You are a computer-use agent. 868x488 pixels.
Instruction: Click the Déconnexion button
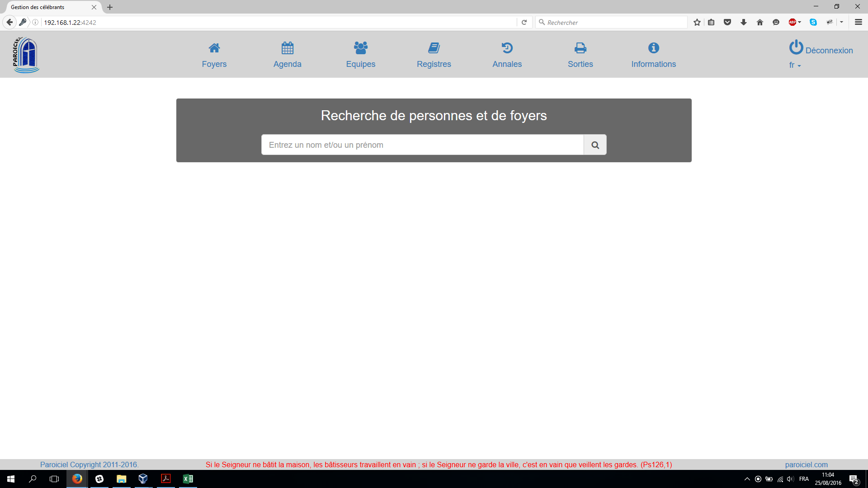(821, 49)
